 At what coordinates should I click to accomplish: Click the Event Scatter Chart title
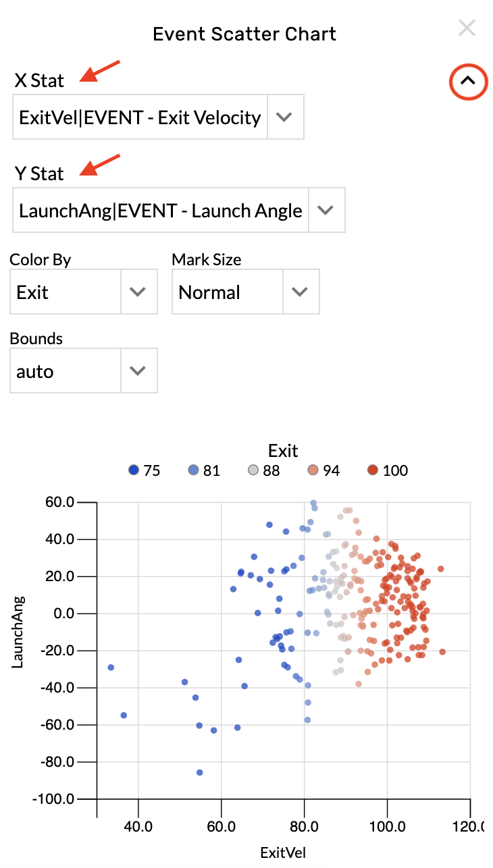point(244,34)
